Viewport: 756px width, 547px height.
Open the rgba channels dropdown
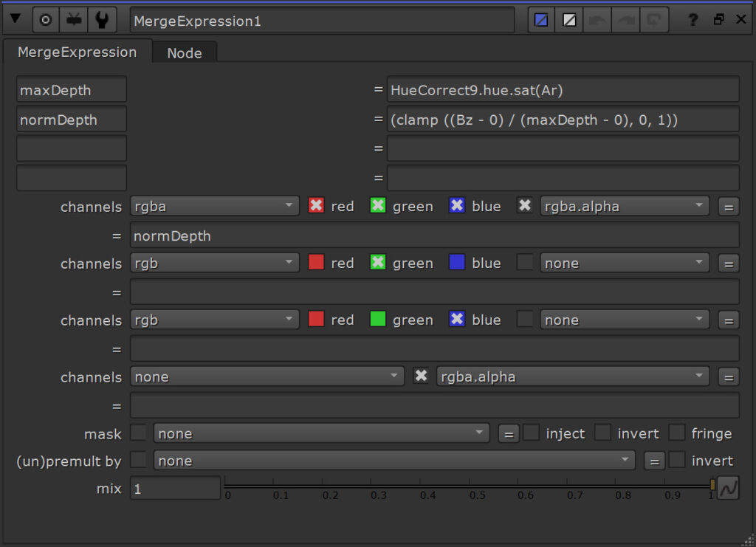pyautogui.click(x=215, y=206)
